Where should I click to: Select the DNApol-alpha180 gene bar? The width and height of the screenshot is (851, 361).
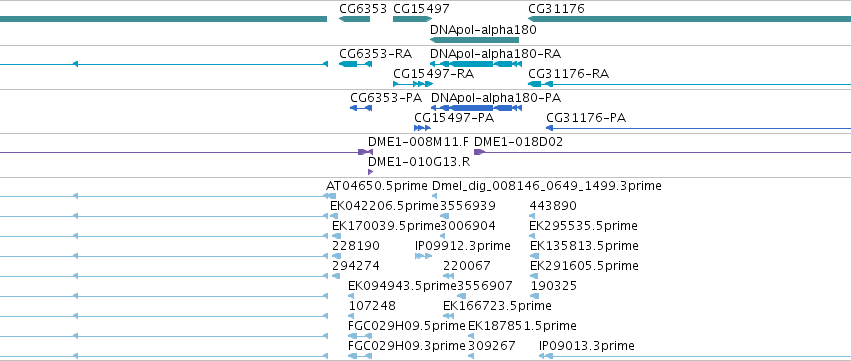474,40
